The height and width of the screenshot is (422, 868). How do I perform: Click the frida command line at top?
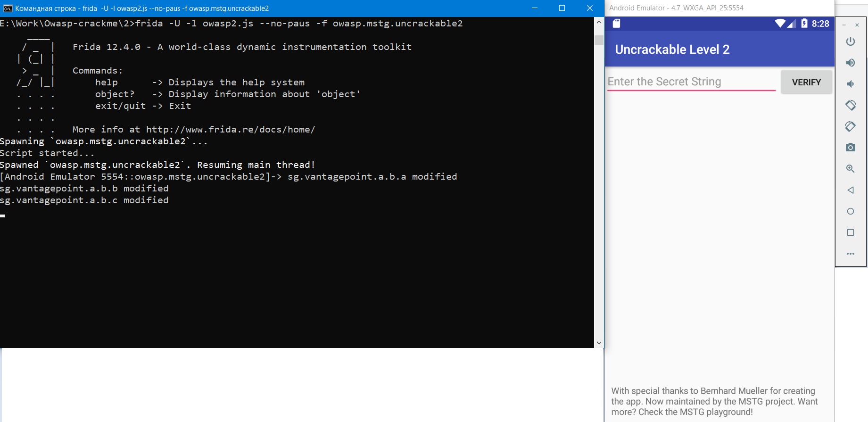tap(231, 24)
